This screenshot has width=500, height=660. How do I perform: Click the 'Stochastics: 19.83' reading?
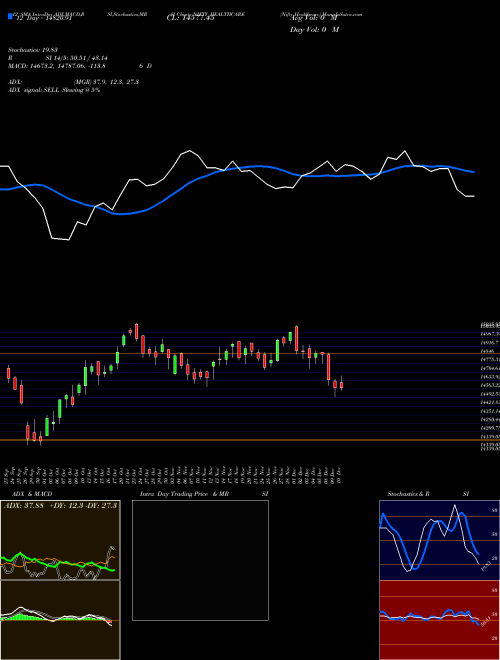click(x=33, y=50)
